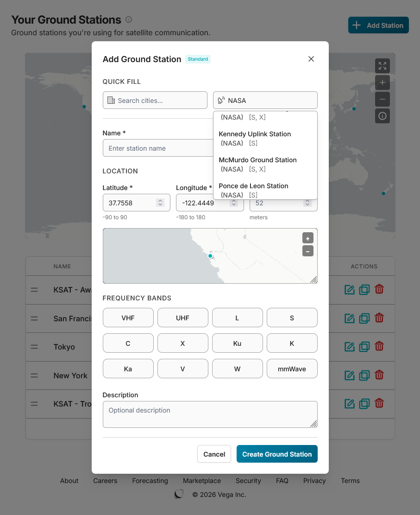This screenshot has height=515, width=420.
Task: Select the mmWave frequency band
Action: point(292,369)
